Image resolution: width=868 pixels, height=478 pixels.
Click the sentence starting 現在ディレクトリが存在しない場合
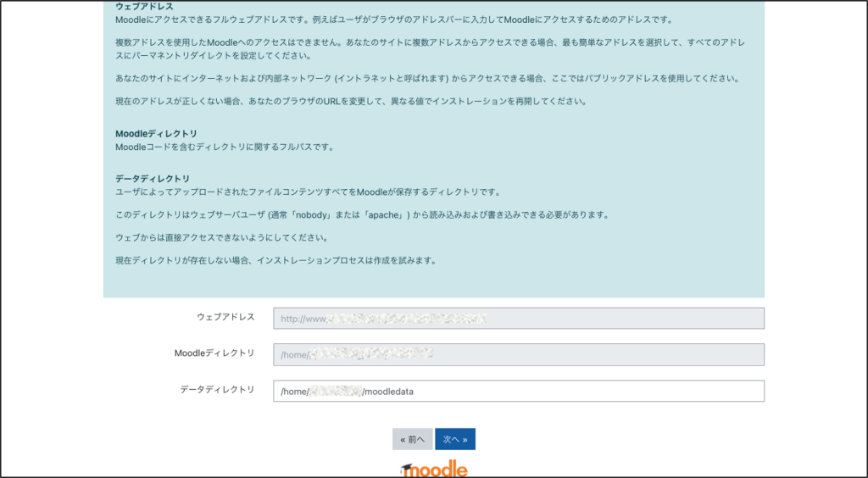point(276,260)
